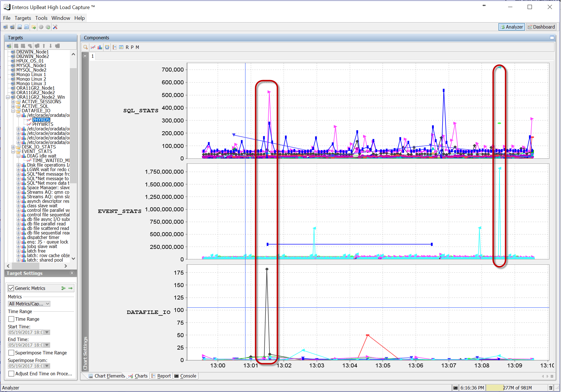The image size is (561, 392).
Task: Enable the Time Range checkbox
Action: tap(11, 319)
